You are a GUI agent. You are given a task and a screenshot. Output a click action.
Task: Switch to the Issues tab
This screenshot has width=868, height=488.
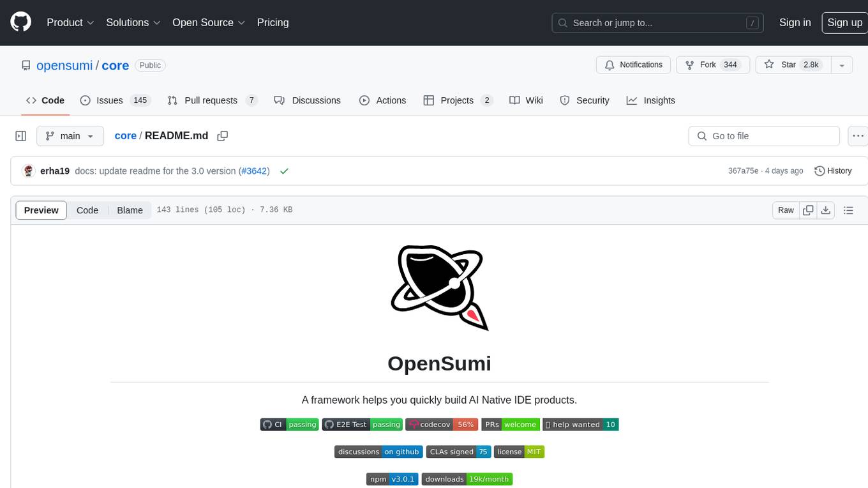pos(115,100)
